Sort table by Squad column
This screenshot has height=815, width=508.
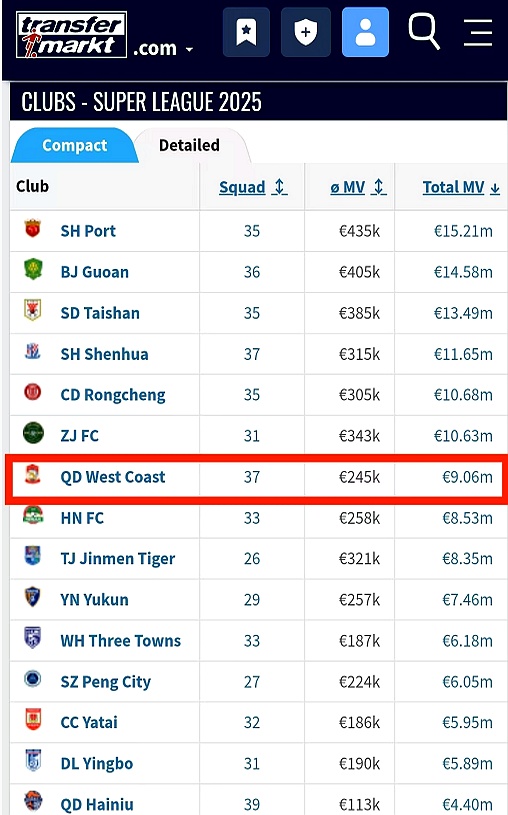click(253, 187)
